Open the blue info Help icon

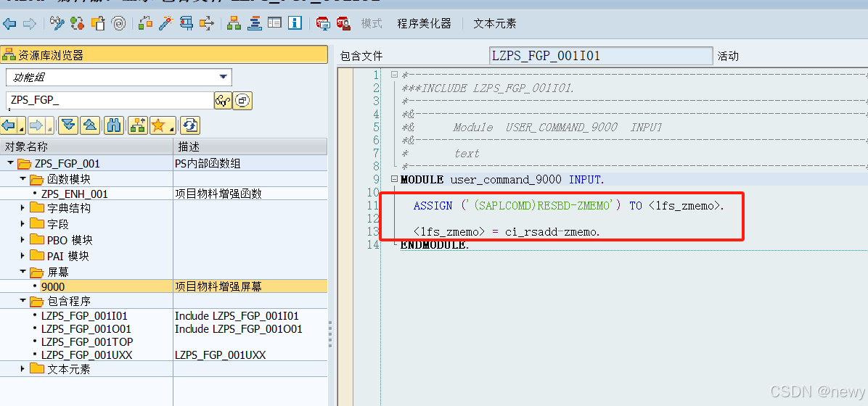click(x=295, y=23)
